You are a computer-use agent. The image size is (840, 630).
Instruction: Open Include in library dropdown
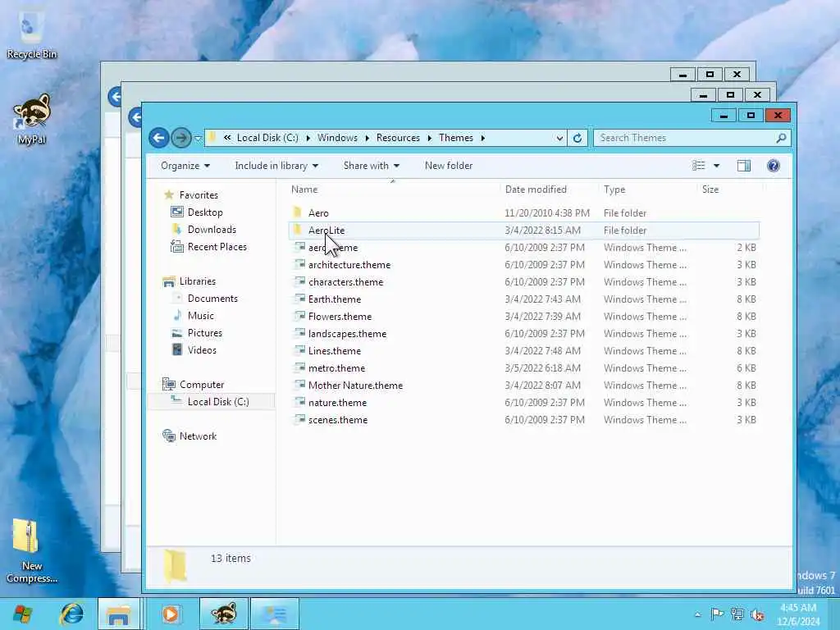276,166
